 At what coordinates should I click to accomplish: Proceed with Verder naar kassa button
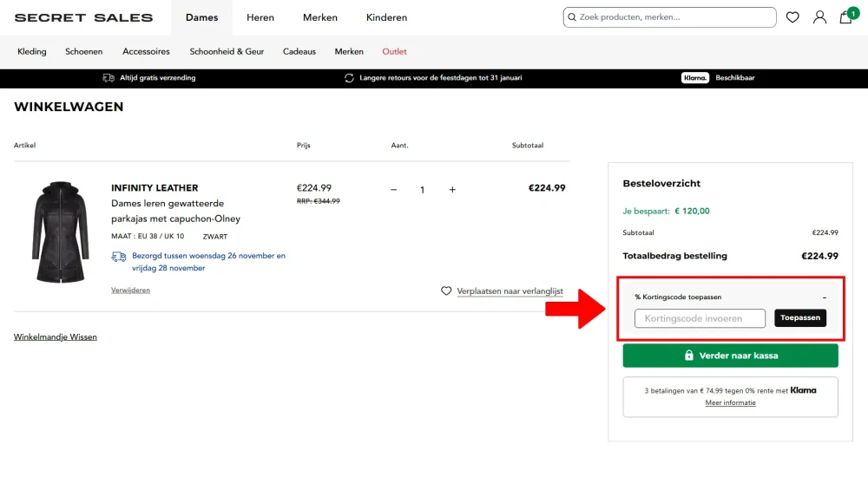(730, 356)
